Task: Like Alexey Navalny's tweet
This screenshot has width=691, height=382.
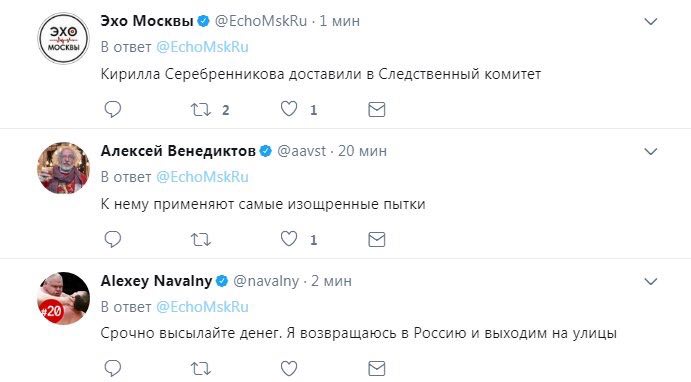Action: pos(289,368)
